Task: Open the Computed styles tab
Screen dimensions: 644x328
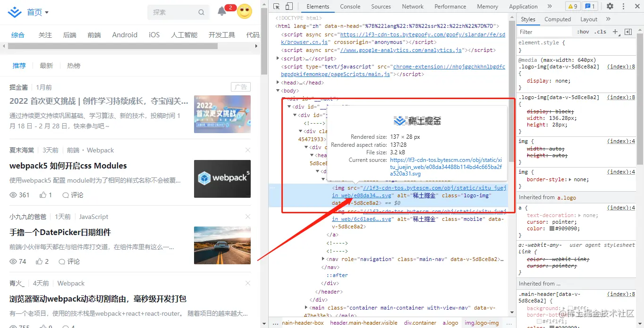Action: (558, 19)
